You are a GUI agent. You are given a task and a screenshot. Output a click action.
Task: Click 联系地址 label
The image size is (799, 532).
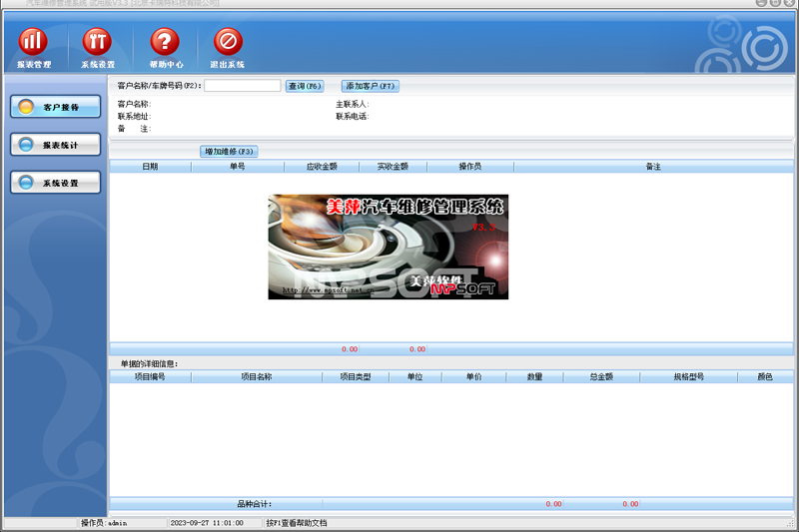[134, 116]
